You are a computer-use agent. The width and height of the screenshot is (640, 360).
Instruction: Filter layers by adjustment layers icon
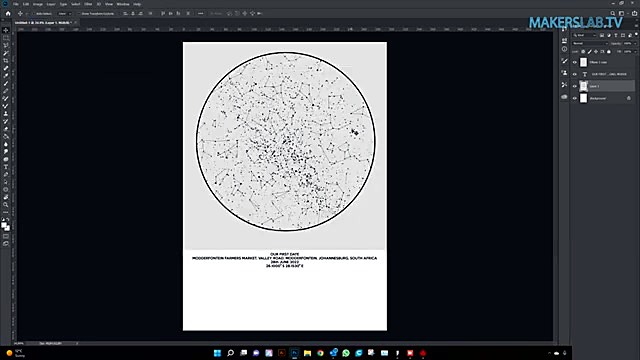(x=609, y=36)
